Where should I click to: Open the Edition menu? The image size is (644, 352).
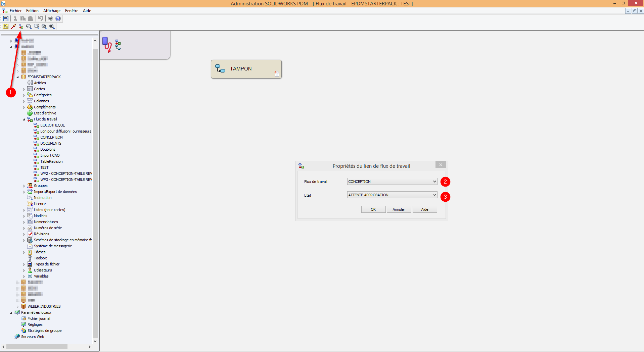tap(32, 11)
